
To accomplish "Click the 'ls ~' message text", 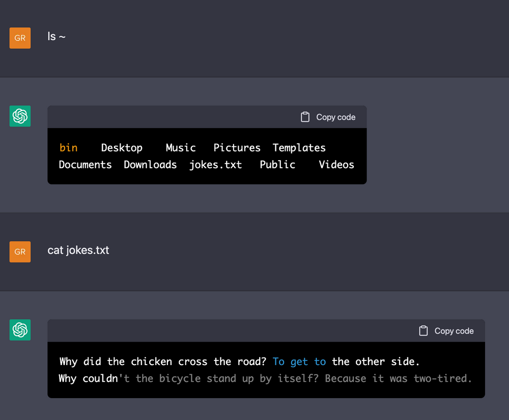I will [56, 36].
